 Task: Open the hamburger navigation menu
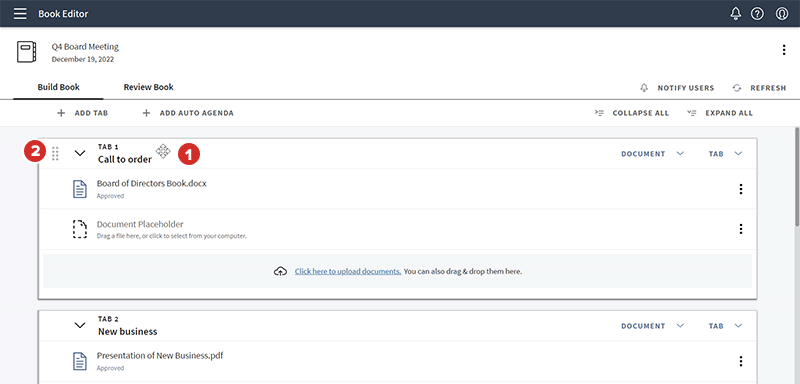20,13
